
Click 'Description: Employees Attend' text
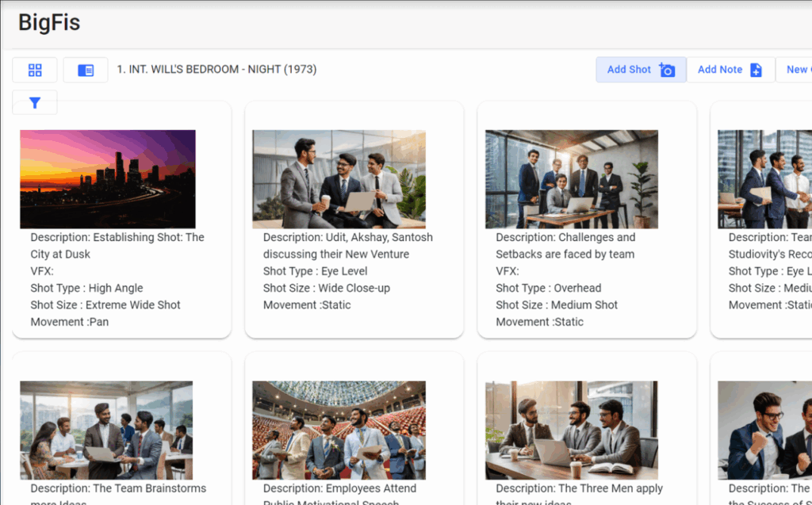click(339, 488)
